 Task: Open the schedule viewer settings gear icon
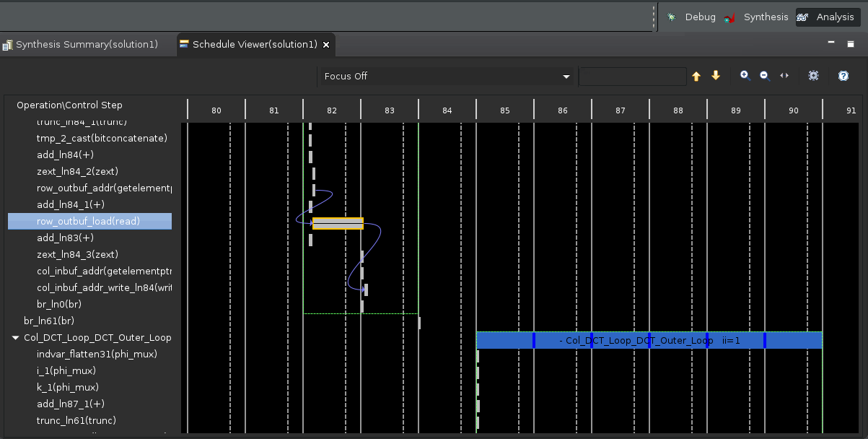(813, 76)
